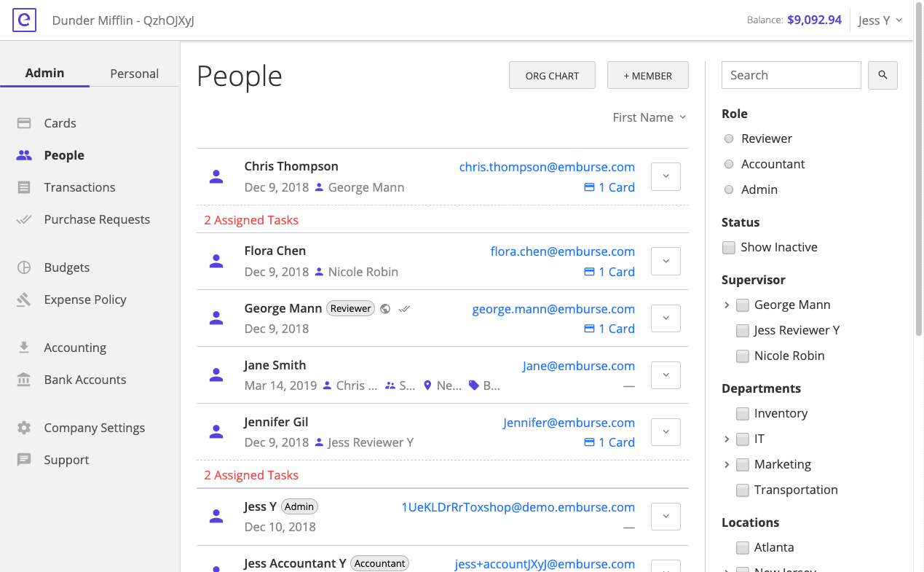The width and height of the screenshot is (924, 572).
Task: Check the Jess Reviewer Y supervisor filter
Action: (x=743, y=330)
